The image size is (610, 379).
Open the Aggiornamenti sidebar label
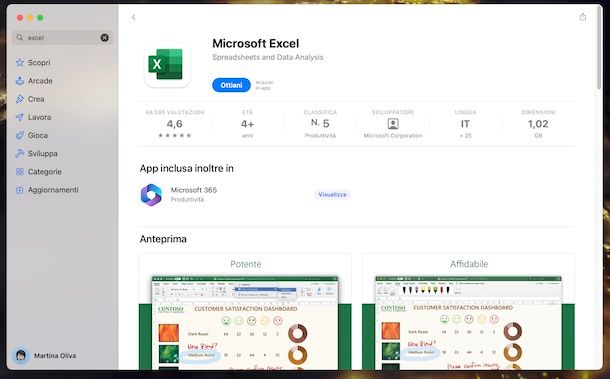tap(53, 190)
